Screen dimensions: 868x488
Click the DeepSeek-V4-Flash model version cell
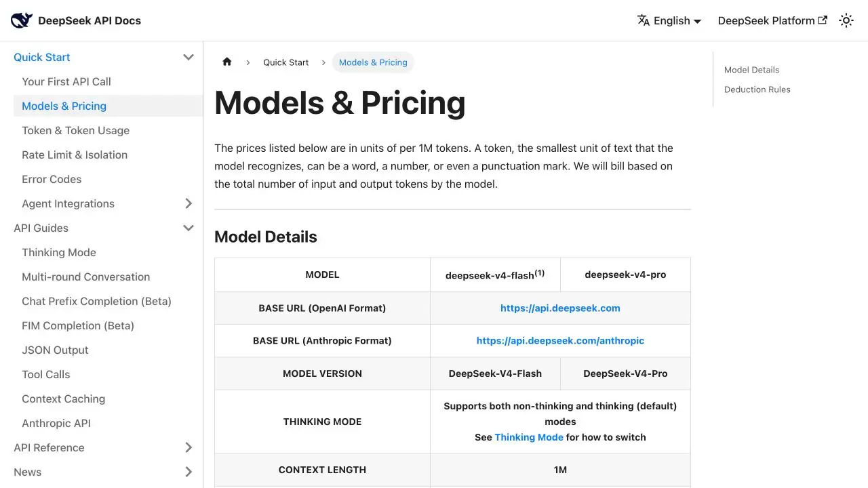pyautogui.click(x=495, y=373)
